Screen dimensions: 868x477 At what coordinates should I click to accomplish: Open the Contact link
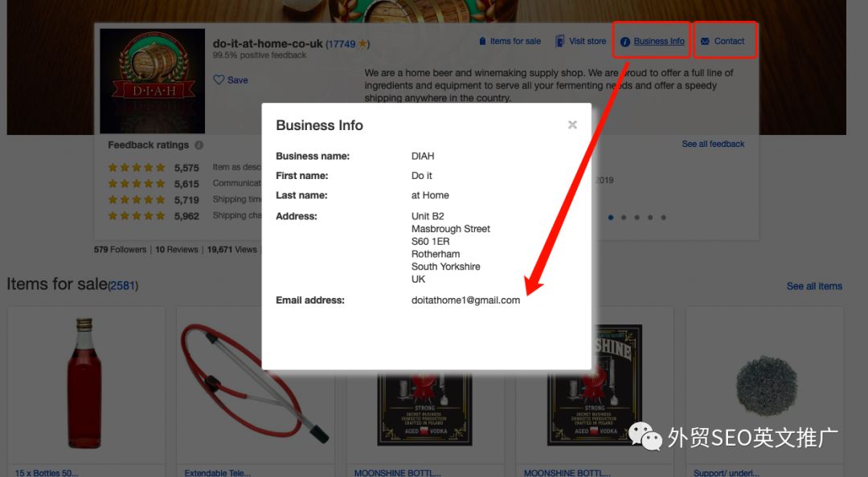(729, 41)
